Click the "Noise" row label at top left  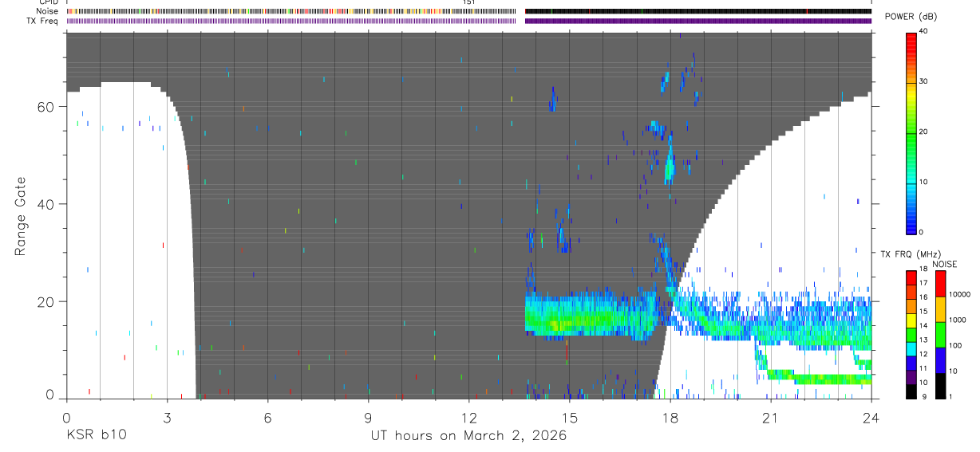(x=48, y=11)
